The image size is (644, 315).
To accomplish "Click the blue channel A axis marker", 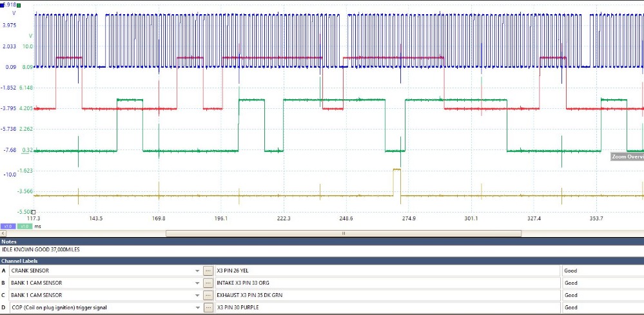I will pyautogui.click(x=3, y=5).
